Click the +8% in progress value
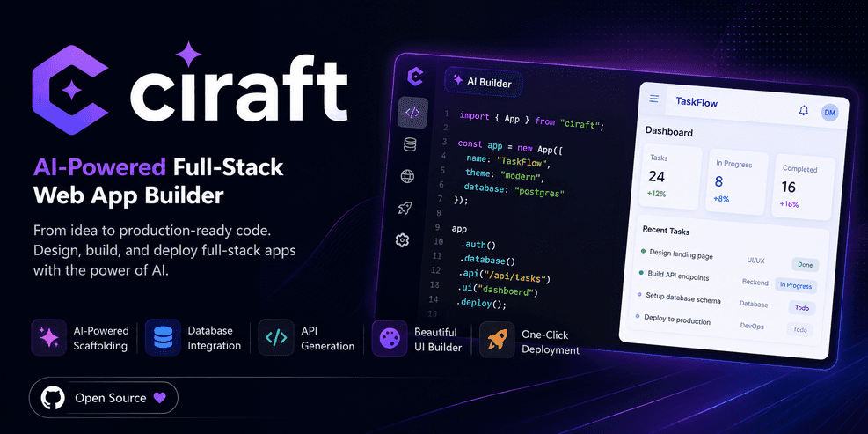The width and height of the screenshot is (868, 434). pos(722,198)
